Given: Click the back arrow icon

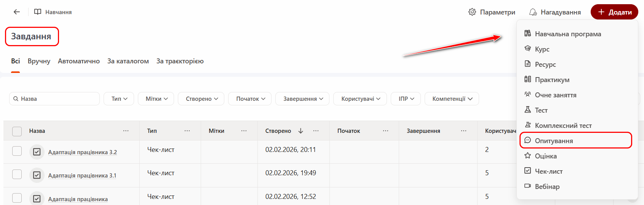Looking at the screenshot, I should point(17,12).
